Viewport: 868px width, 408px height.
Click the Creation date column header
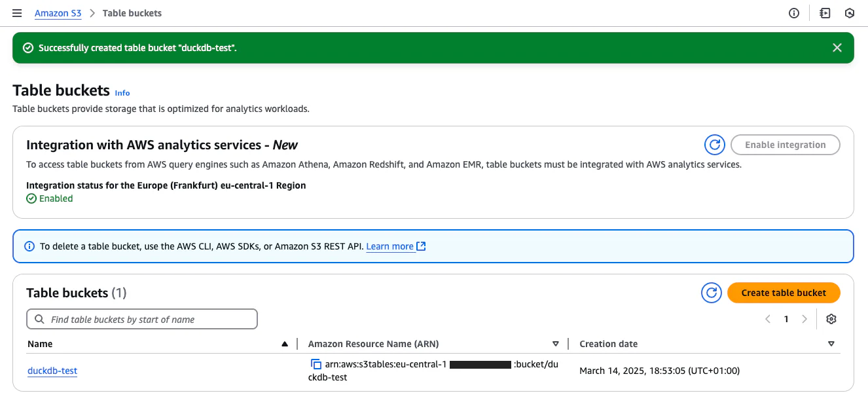click(x=608, y=344)
